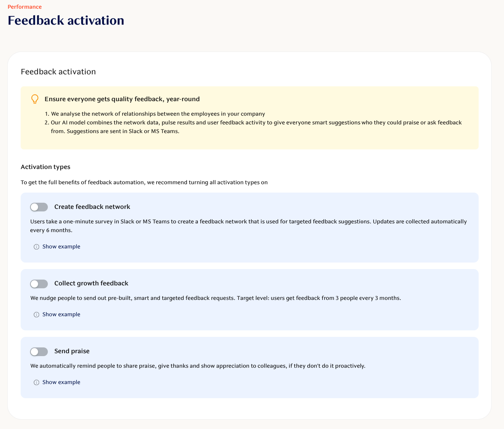Click the lightbulb tip icon
This screenshot has height=429, width=504.
(35, 99)
